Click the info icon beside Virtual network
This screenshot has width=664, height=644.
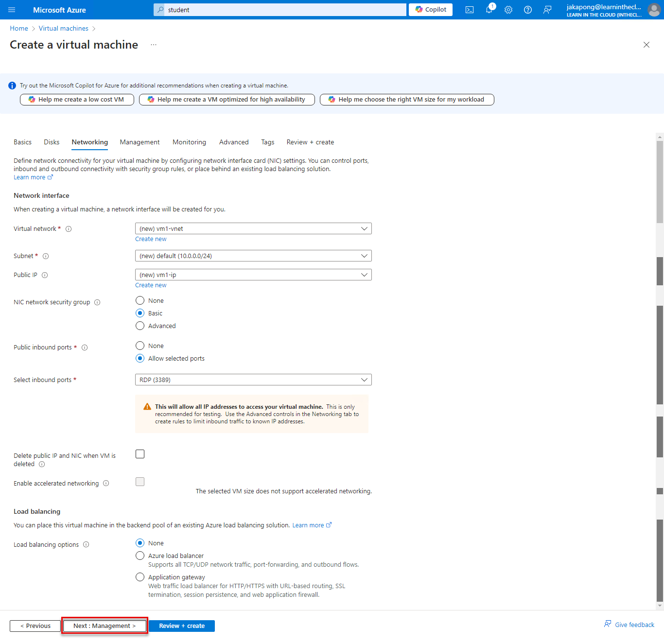point(69,229)
